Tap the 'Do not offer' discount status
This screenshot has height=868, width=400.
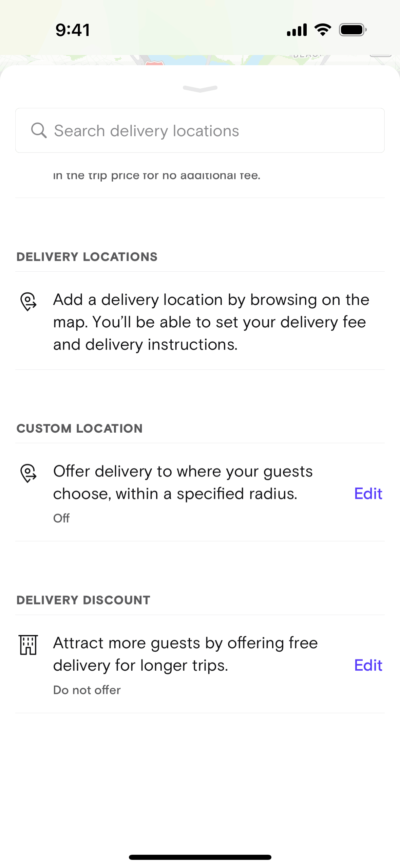[x=87, y=690]
